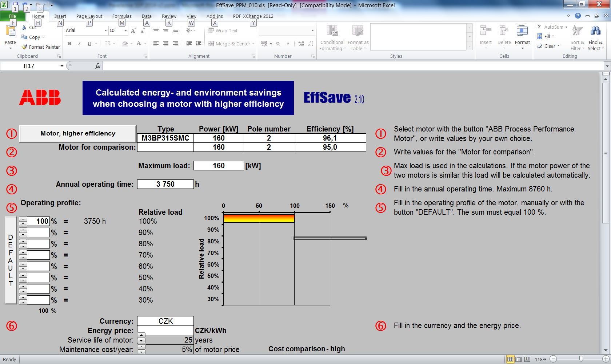Open Conditional Formatting
Screen dimensions: 611x364
pyautogui.click(x=332, y=38)
